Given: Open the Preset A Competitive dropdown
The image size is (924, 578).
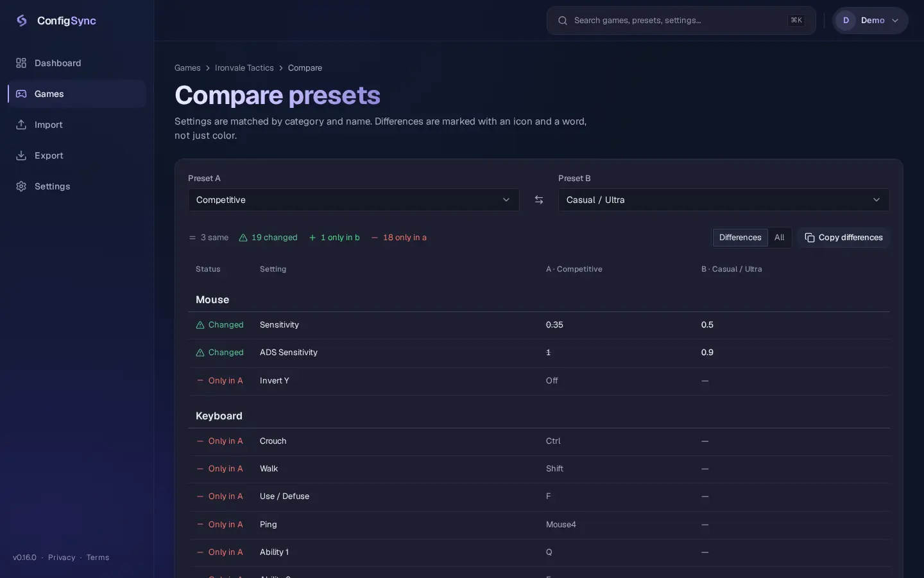Looking at the screenshot, I should tap(354, 200).
